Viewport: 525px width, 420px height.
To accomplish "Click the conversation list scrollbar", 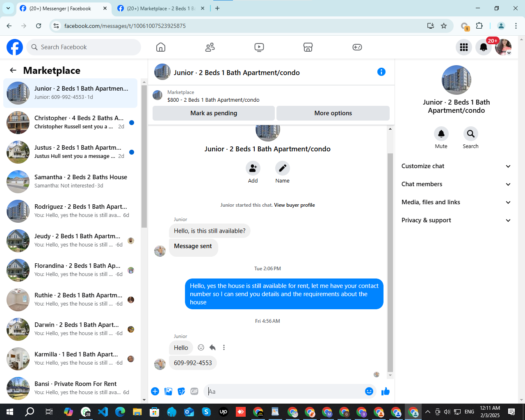I will 144,156.
